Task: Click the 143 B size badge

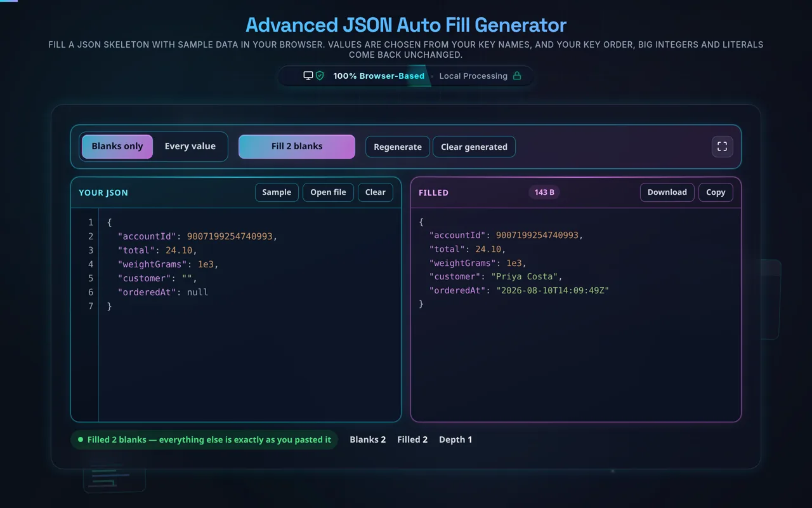Action: pos(544,192)
